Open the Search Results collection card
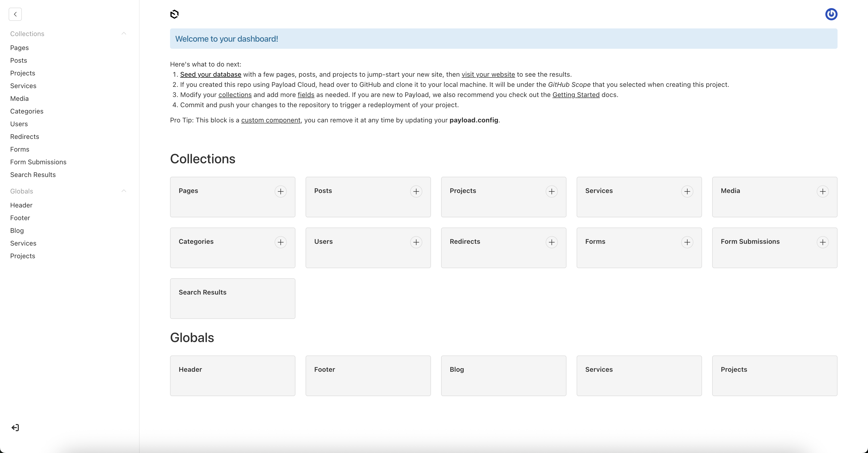The height and width of the screenshot is (453, 868). click(x=232, y=298)
